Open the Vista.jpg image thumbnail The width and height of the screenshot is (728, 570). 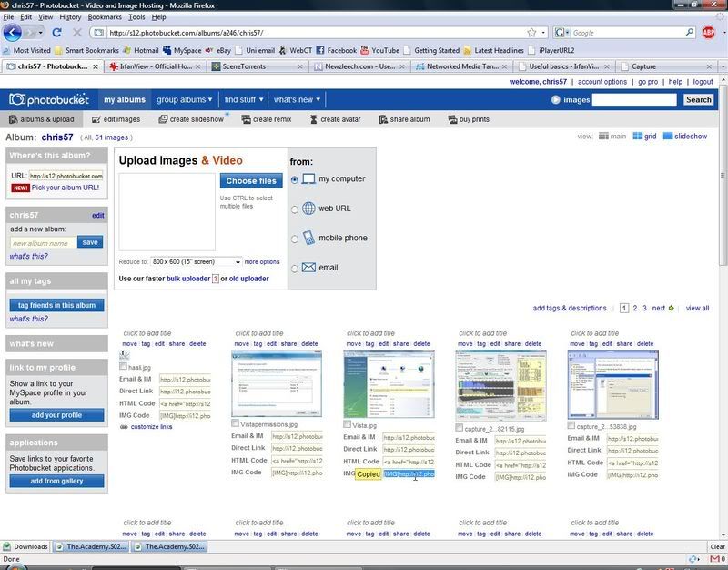(389, 384)
